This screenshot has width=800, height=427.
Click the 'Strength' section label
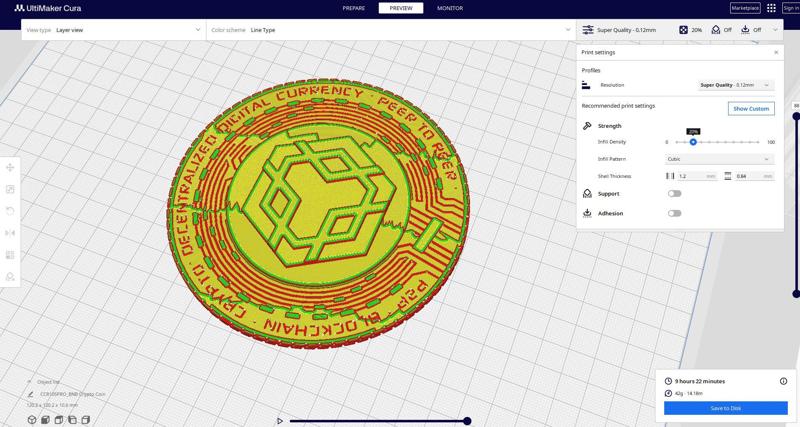609,126
